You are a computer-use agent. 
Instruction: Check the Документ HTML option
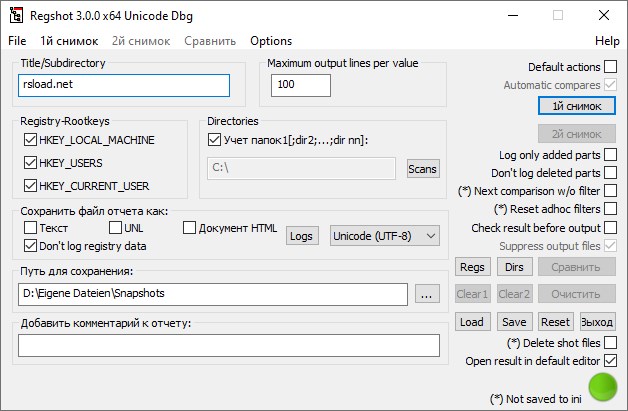189,228
